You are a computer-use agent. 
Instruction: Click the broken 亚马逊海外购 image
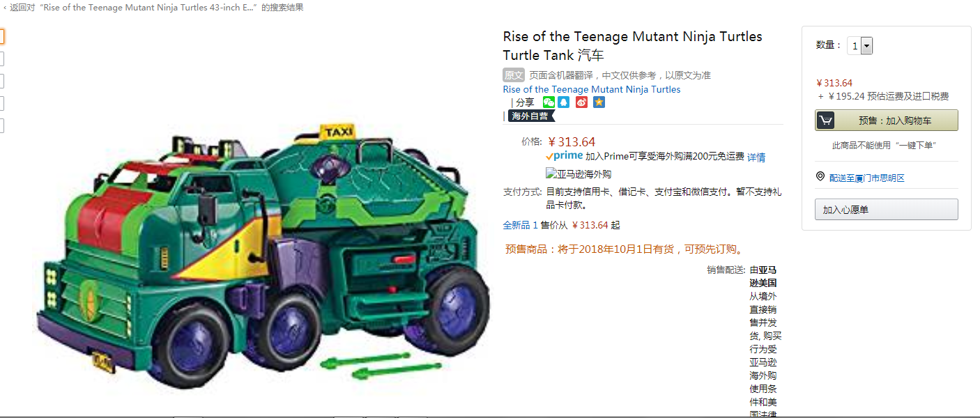(x=579, y=174)
